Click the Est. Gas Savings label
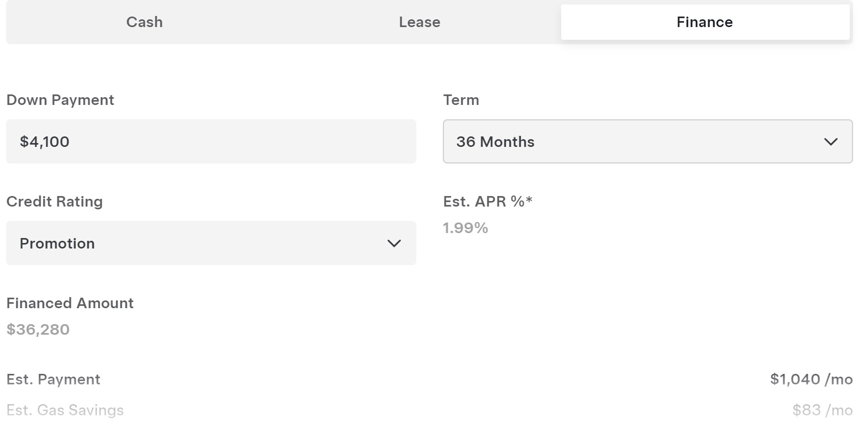Image resolution: width=868 pixels, height=428 pixels. [x=65, y=410]
